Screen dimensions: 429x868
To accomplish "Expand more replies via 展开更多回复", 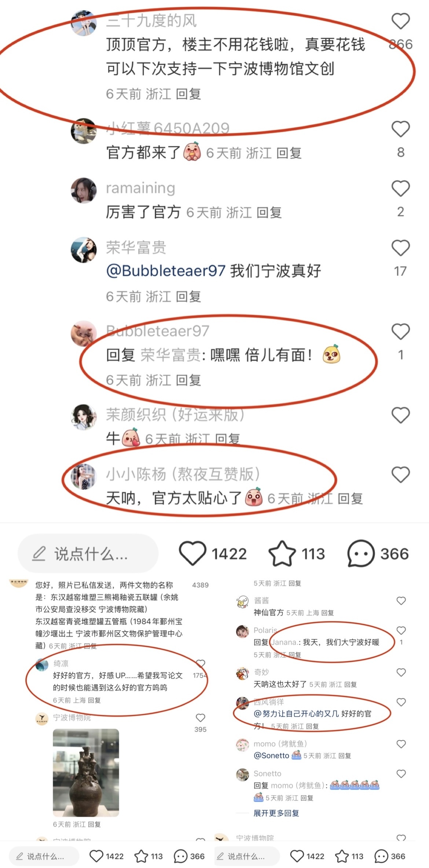I will (276, 813).
